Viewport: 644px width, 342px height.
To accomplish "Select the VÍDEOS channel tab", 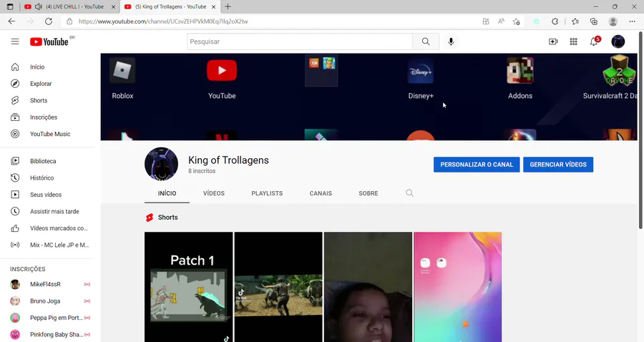I will pos(213,193).
